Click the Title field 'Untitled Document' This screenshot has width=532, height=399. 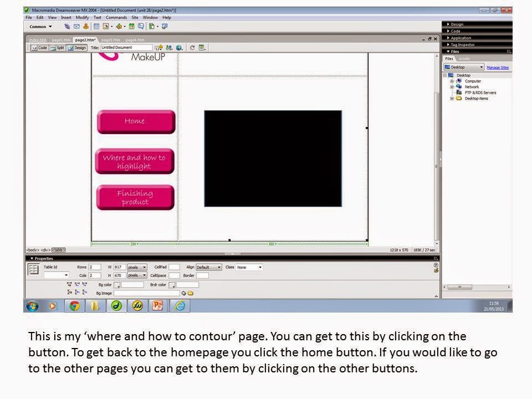tap(126, 48)
